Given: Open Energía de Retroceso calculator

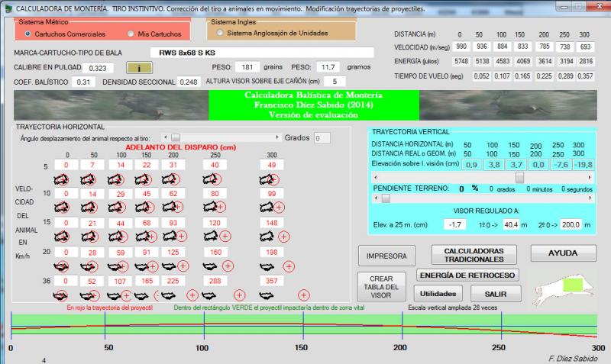Looking at the screenshot, I should [467, 275].
